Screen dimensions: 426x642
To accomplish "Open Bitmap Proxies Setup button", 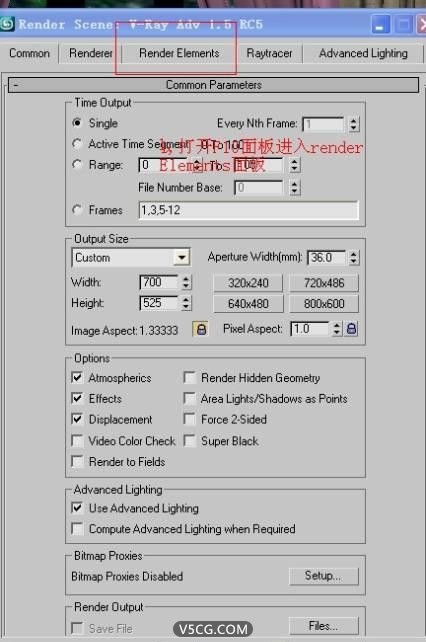I will [x=323, y=576].
